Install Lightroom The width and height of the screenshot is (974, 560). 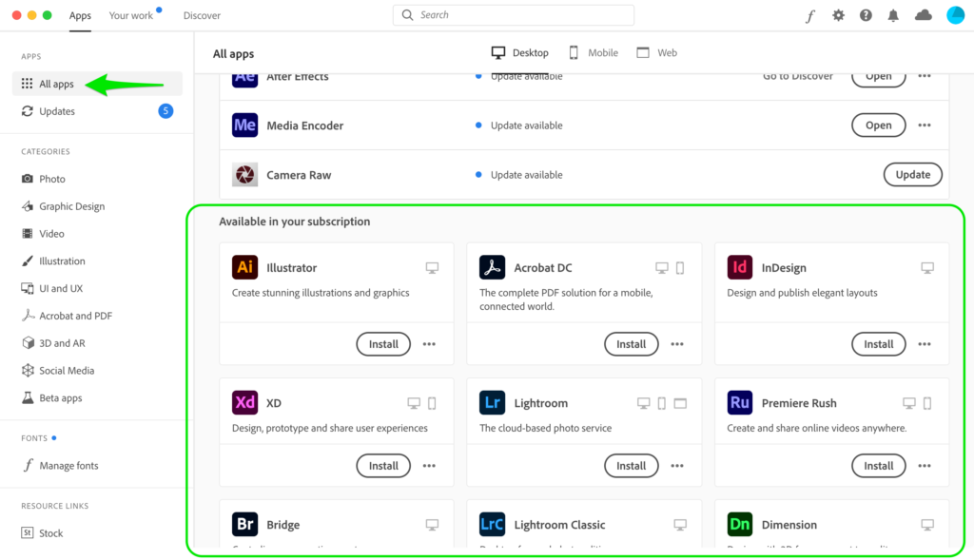(632, 466)
